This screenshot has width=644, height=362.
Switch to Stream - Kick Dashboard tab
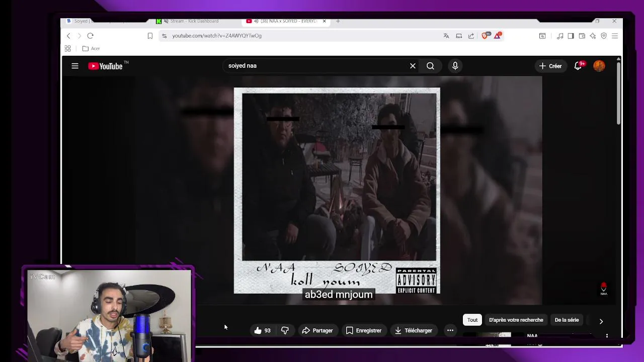tap(194, 21)
